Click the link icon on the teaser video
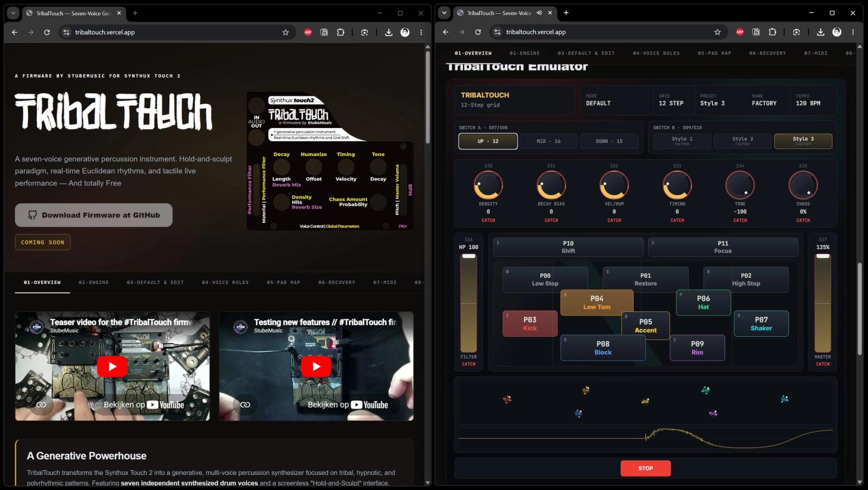The width and height of the screenshot is (868, 490). click(41, 404)
